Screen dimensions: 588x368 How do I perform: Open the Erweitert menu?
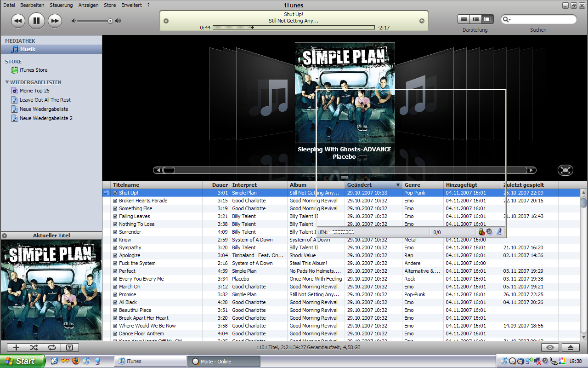point(131,5)
